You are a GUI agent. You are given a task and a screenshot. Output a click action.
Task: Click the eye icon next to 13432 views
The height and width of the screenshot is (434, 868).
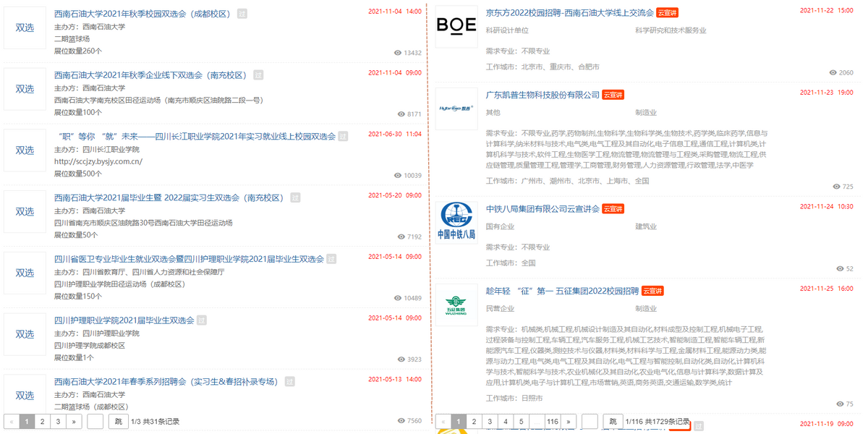coord(396,52)
